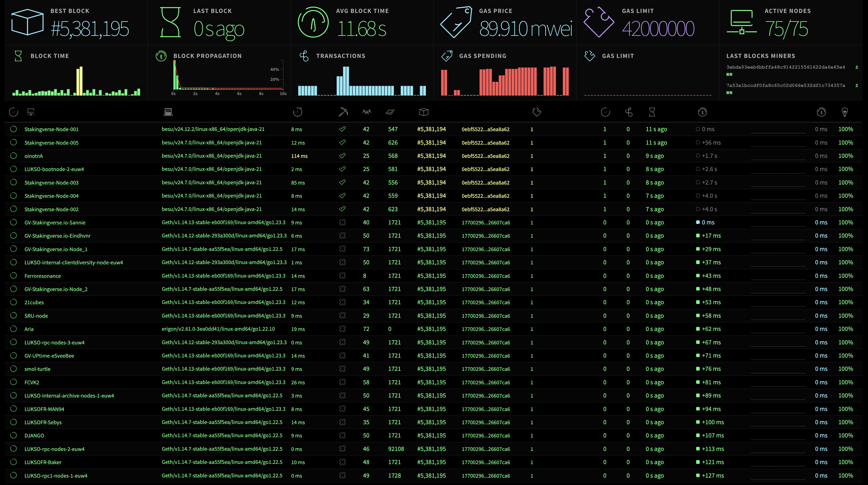The height and width of the screenshot is (485, 868).
Task: Sort by propagation time gauge header
Action: (x=702, y=112)
